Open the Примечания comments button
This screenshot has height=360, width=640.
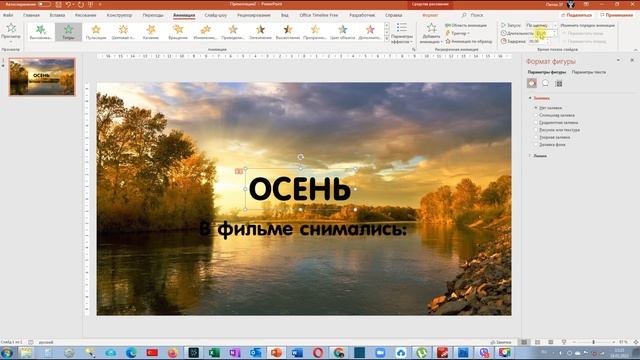[616, 15]
